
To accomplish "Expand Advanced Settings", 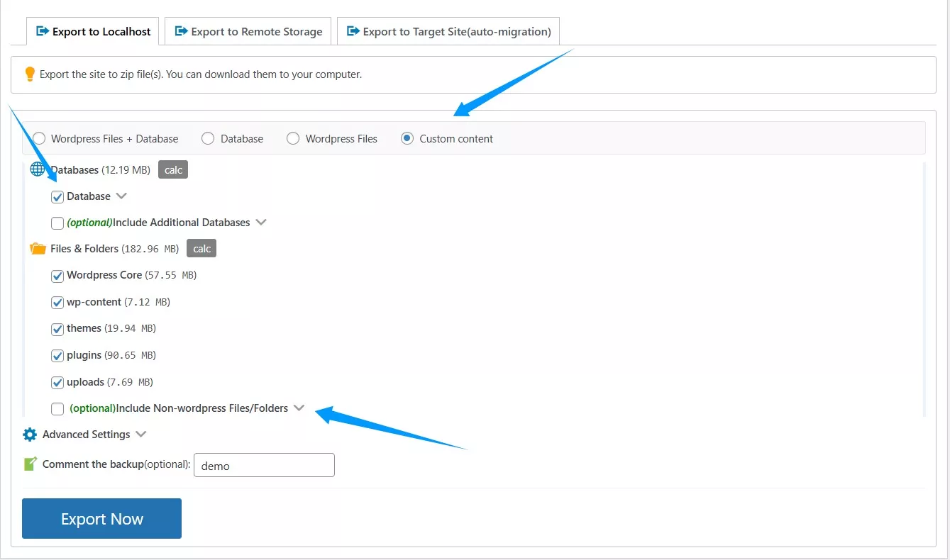I will [x=140, y=434].
